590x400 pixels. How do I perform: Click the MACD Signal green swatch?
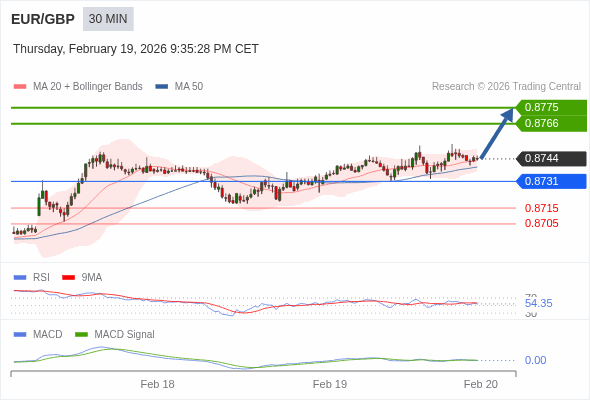coord(81,335)
